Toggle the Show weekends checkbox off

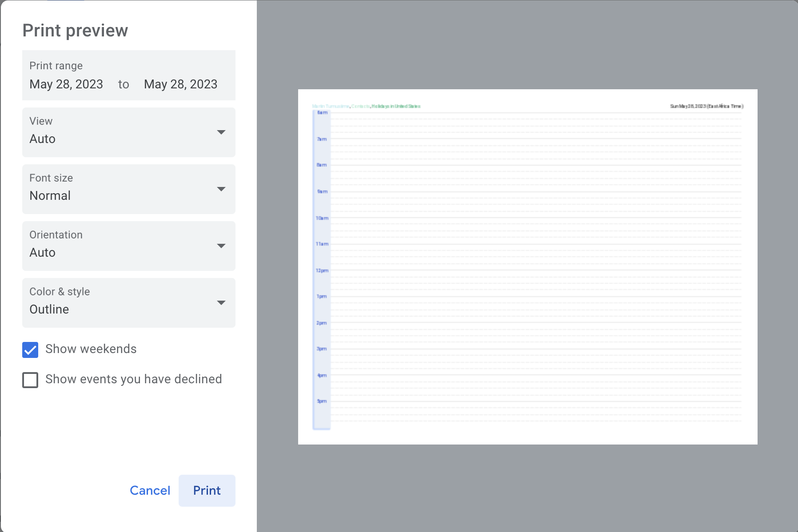pos(30,350)
